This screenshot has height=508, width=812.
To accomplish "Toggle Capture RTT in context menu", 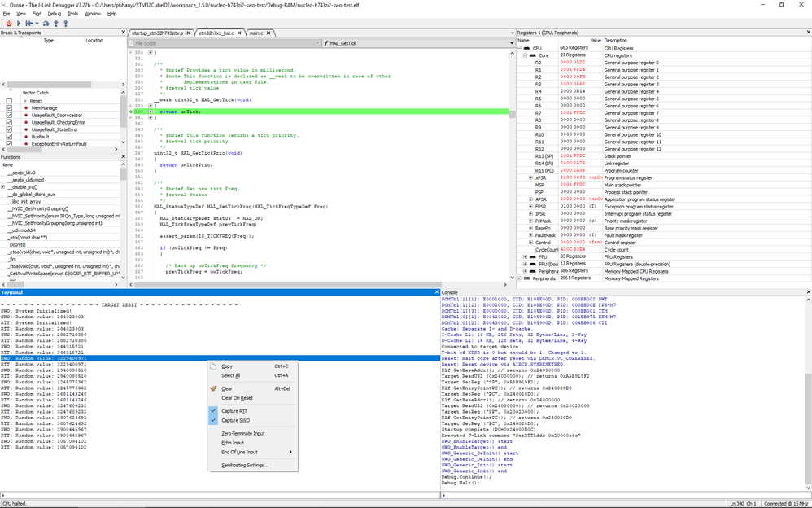I will (253, 411).
